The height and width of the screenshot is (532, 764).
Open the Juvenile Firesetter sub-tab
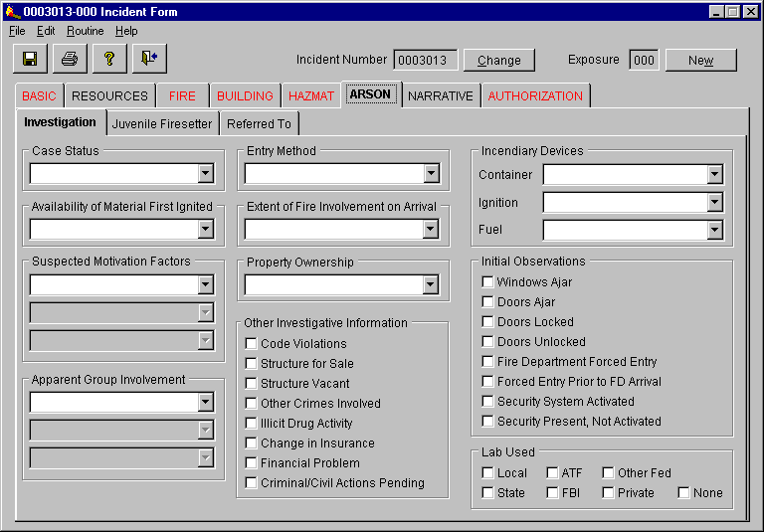pos(161,124)
